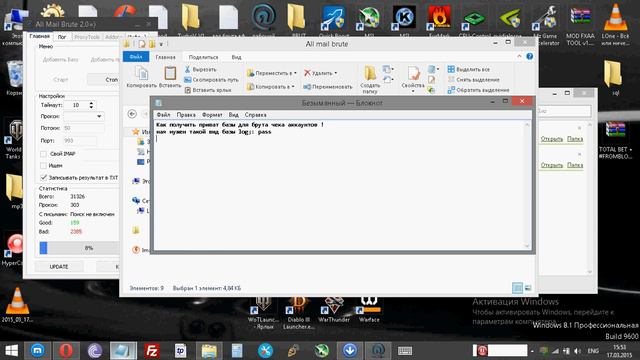The width and height of the screenshot is (640, 360).
Task: Click the Rename (Переименовать) icon
Action: [307, 87]
